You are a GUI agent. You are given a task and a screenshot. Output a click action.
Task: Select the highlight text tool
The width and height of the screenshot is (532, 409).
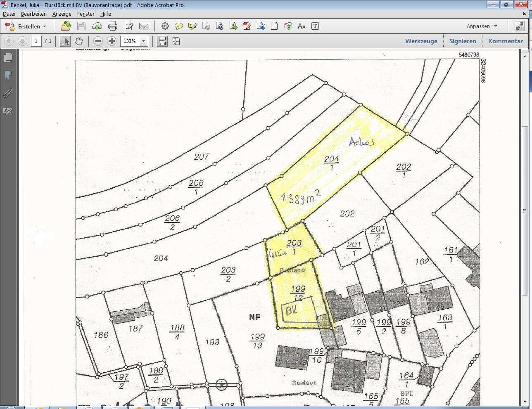click(x=192, y=26)
